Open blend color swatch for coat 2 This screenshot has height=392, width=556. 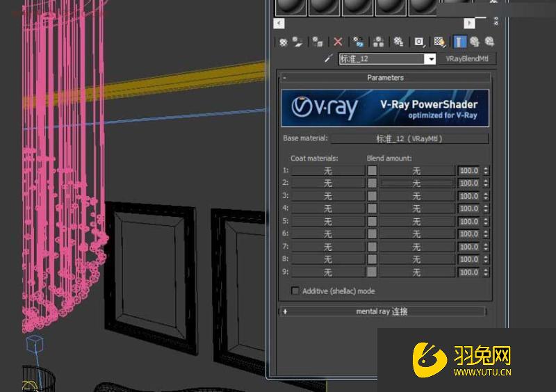click(372, 183)
